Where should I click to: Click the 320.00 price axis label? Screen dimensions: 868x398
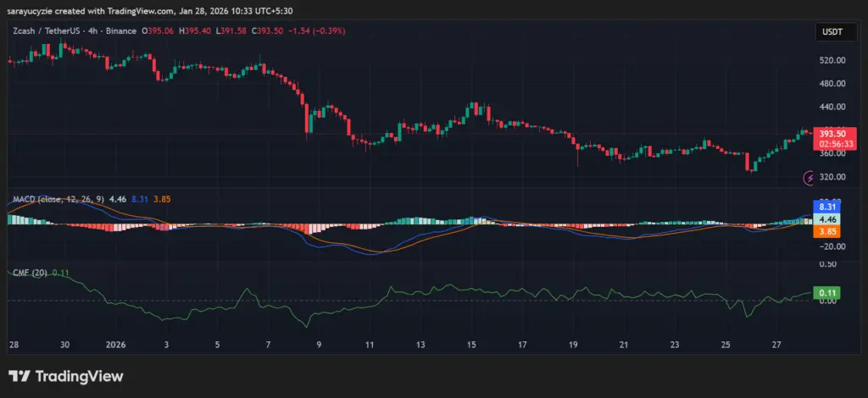click(834, 177)
